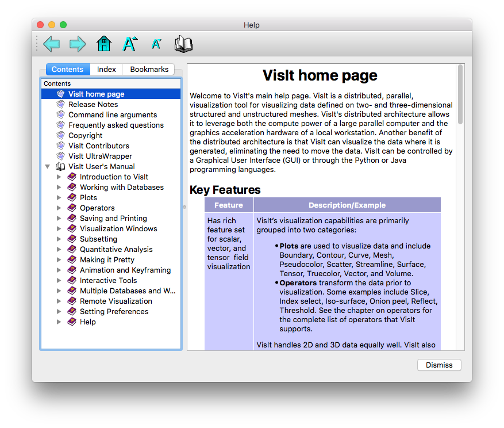Viewport: 504px width, 428px height.
Task: Click the help page vertical scrollbar thumb
Action: point(460,94)
